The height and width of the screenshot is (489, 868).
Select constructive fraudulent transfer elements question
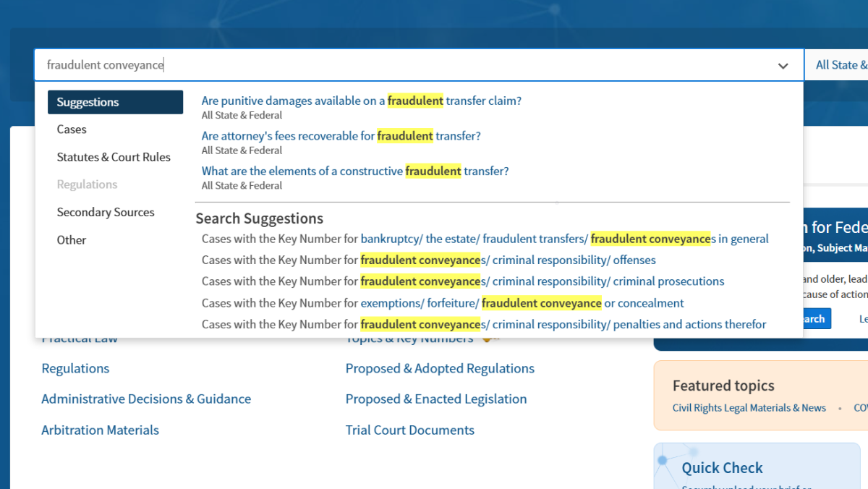[x=355, y=171]
